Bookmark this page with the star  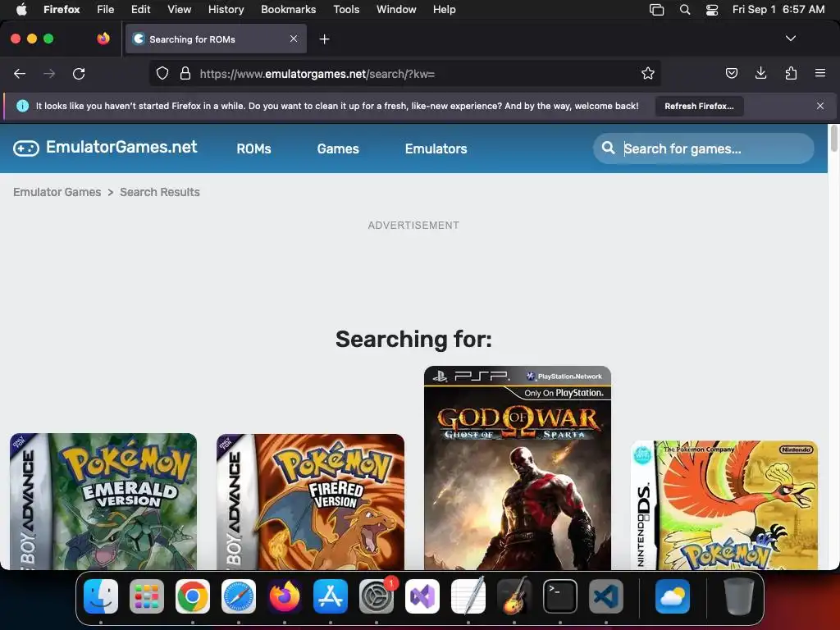648,73
